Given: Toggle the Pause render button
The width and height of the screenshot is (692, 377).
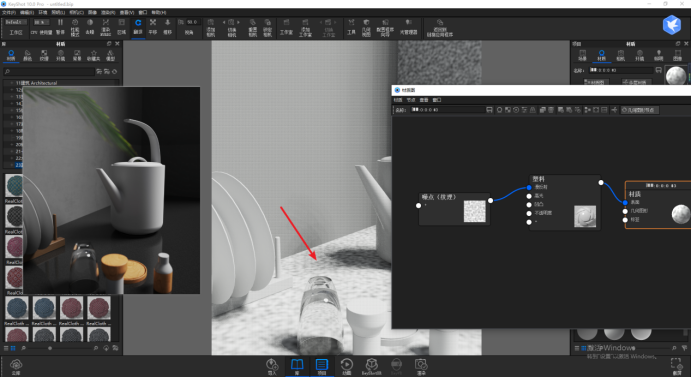Looking at the screenshot, I should pos(60,26).
